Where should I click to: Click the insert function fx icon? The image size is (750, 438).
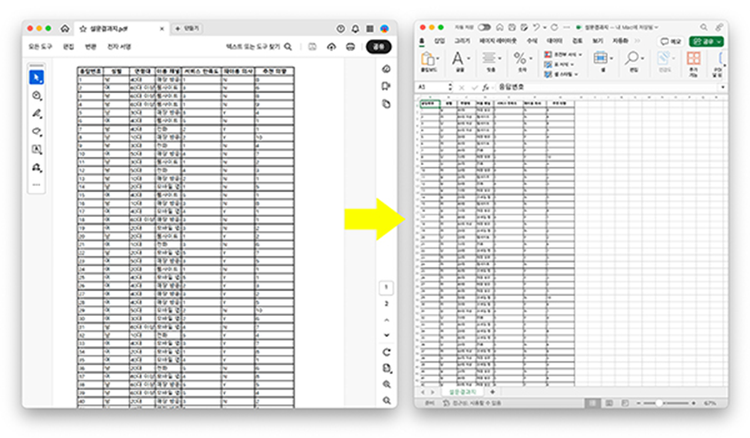pos(485,87)
